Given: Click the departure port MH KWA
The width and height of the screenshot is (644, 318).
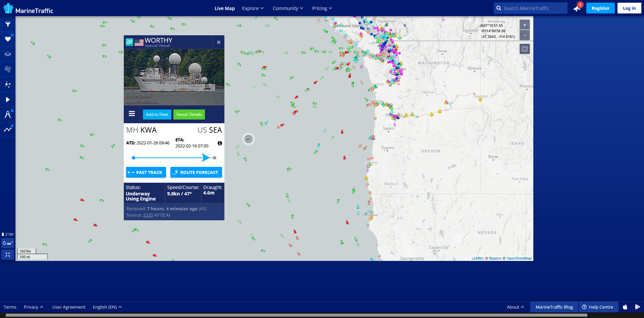Looking at the screenshot, I should (x=141, y=130).
